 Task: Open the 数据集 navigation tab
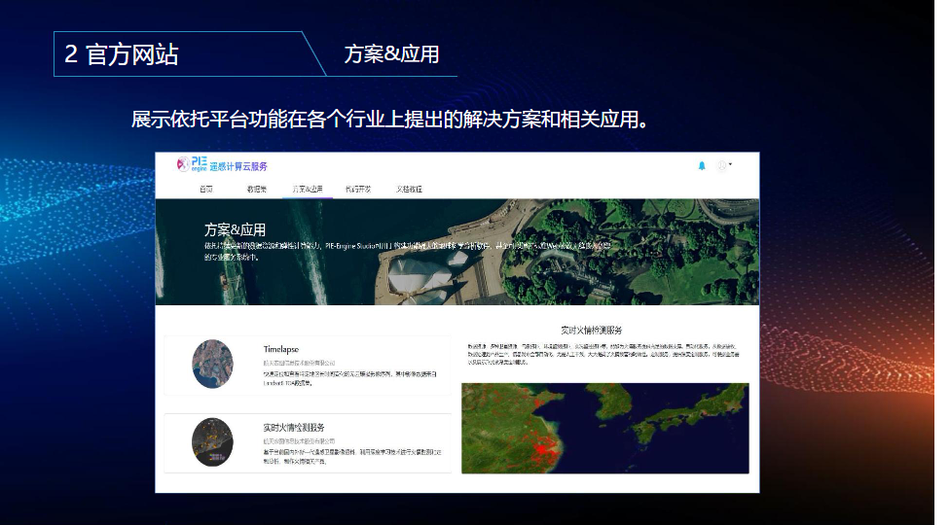pyautogui.click(x=257, y=189)
